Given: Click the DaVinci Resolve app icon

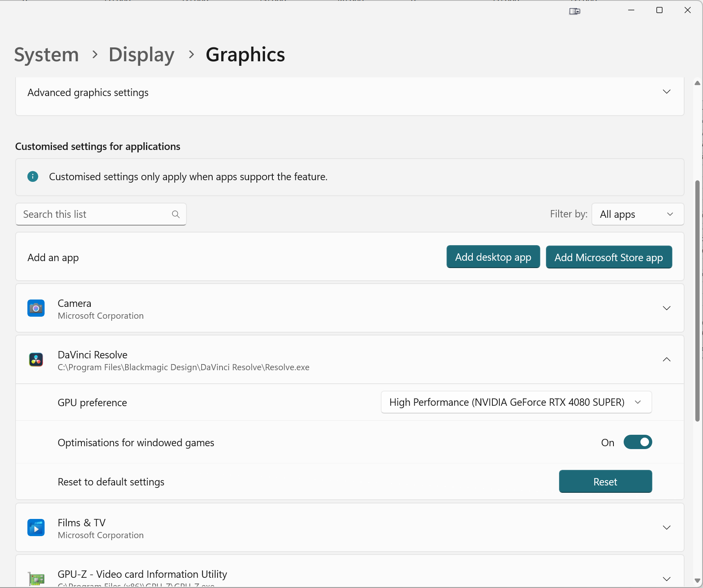Looking at the screenshot, I should (36, 360).
